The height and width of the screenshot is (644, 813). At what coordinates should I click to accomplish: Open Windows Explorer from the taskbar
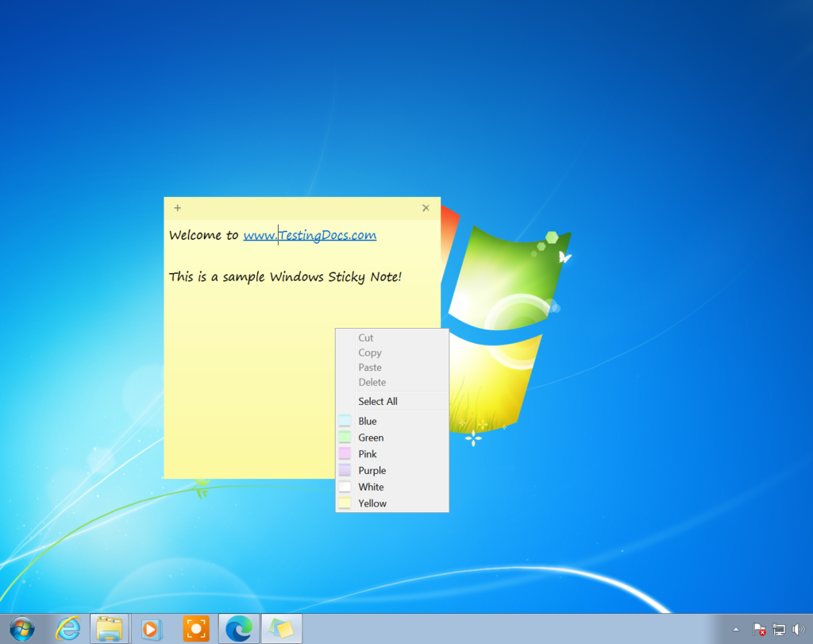click(110, 627)
